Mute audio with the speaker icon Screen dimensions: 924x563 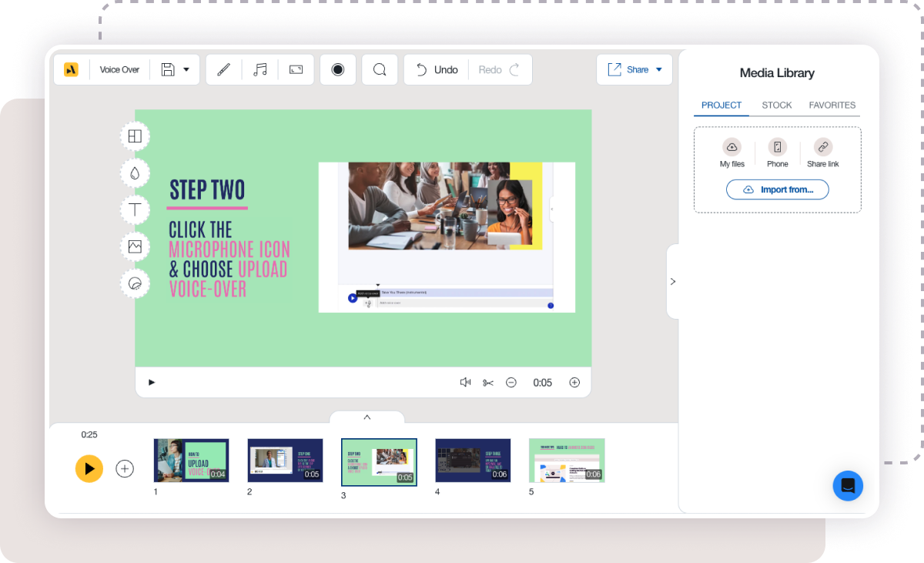(x=466, y=382)
